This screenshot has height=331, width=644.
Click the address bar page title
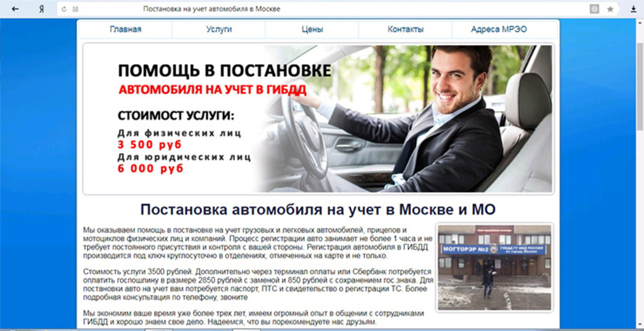click(x=211, y=9)
